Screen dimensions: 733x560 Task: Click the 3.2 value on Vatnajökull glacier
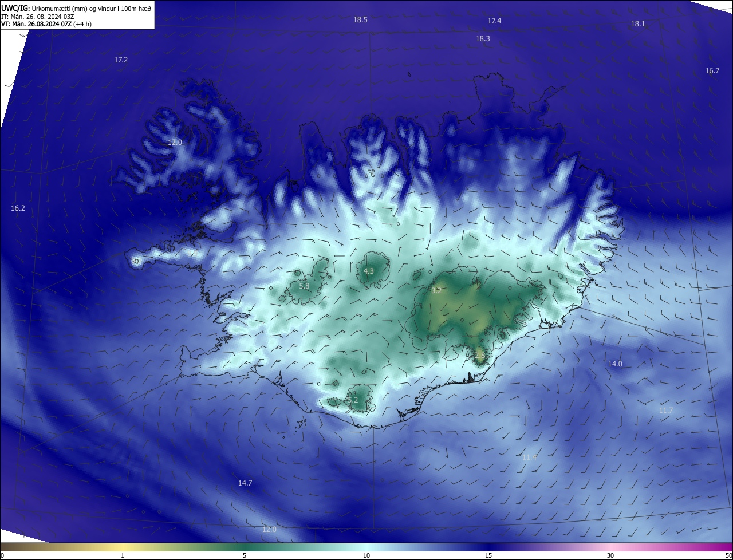pyautogui.click(x=436, y=291)
